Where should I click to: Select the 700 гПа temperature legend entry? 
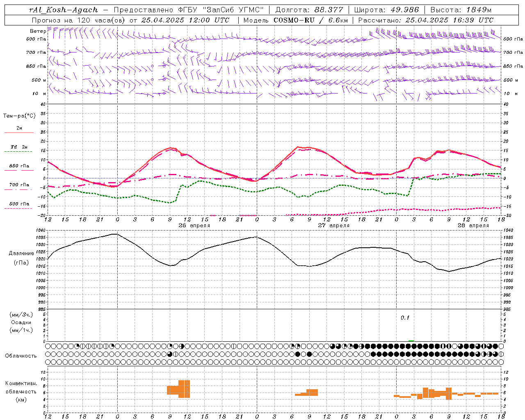click(x=19, y=185)
